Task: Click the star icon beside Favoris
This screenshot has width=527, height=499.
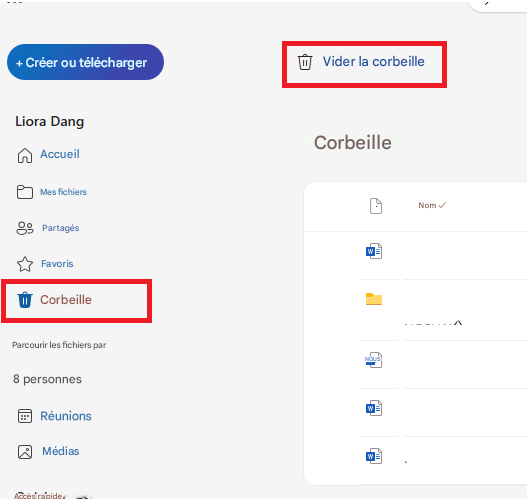Action: (25, 264)
